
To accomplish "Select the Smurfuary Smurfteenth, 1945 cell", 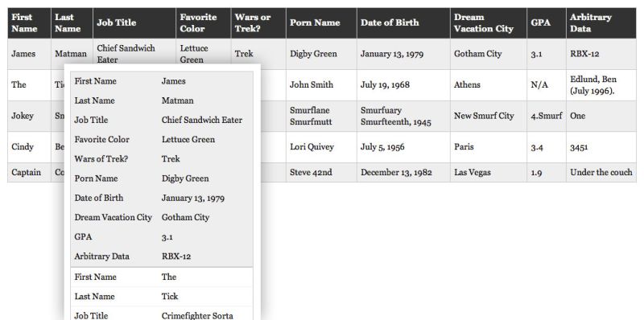I will coord(403,116).
